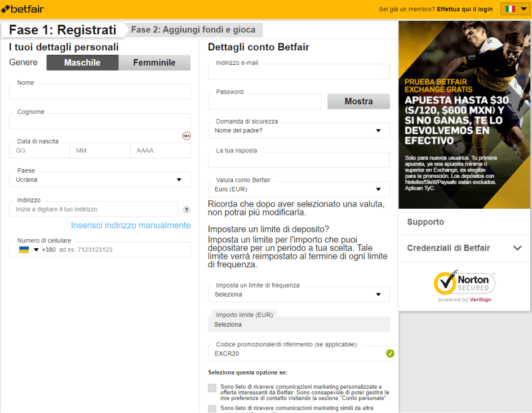This screenshot has height=413, width=532.
Task: Click the green promo code validation checkmark
Action: 390,354
